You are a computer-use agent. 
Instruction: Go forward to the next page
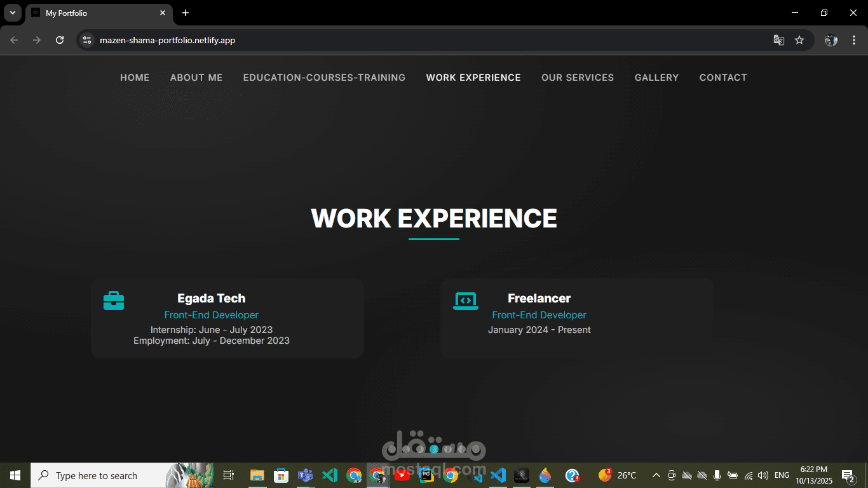(37, 40)
